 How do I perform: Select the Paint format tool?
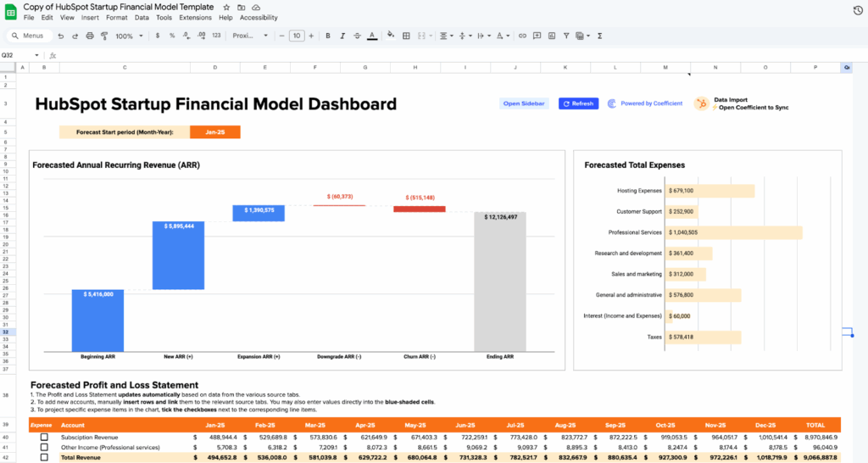[x=104, y=36]
